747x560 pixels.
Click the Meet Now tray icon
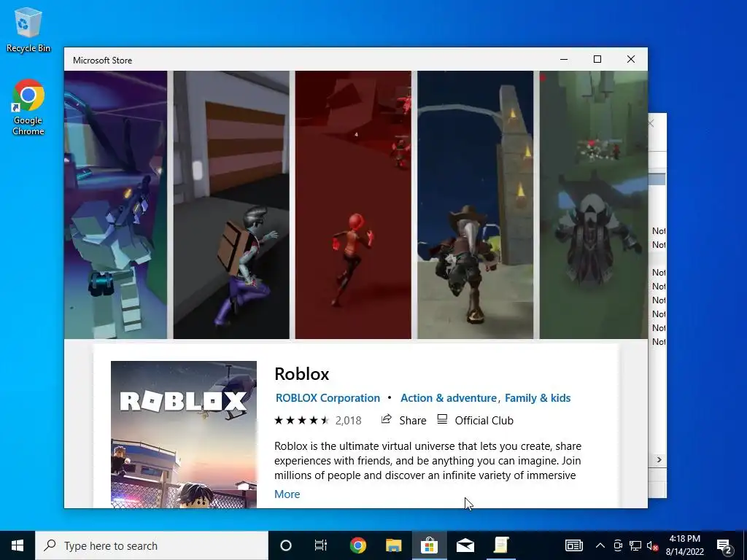618,545
